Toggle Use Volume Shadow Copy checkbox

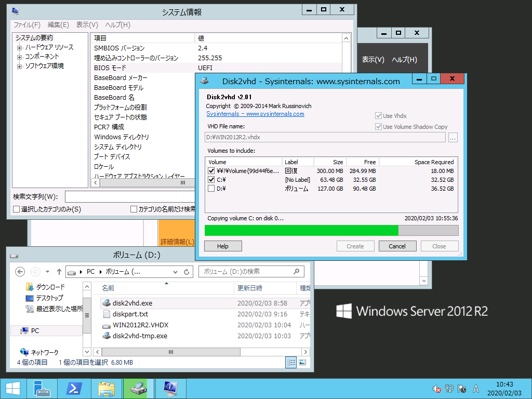(x=378, y=127)
